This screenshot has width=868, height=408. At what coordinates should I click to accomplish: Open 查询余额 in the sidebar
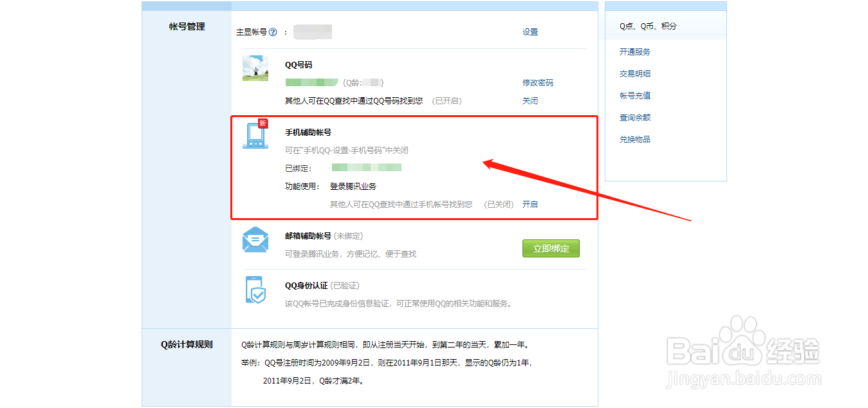[635, 118]
